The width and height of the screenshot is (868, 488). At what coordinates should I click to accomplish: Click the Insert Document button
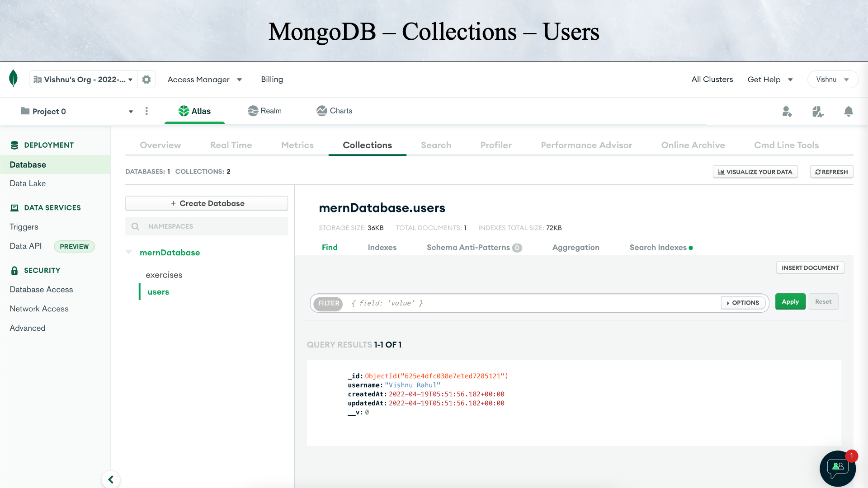pos(810,267)
